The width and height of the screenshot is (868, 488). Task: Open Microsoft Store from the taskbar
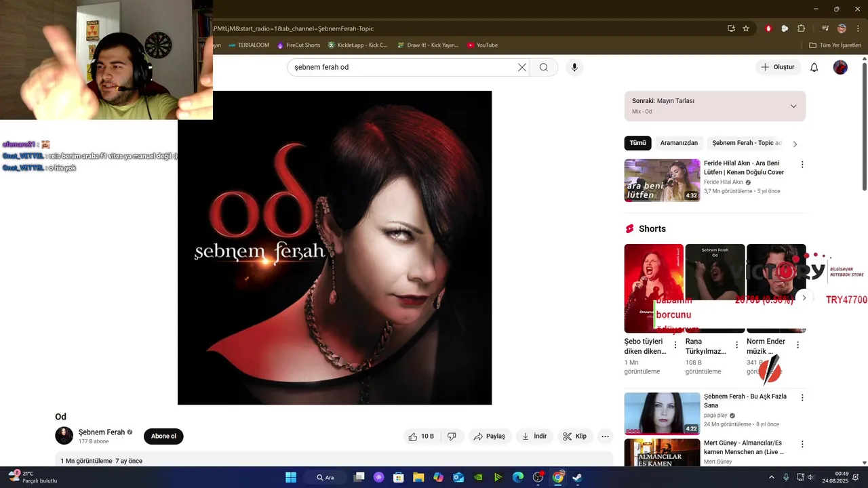point(399,477)
